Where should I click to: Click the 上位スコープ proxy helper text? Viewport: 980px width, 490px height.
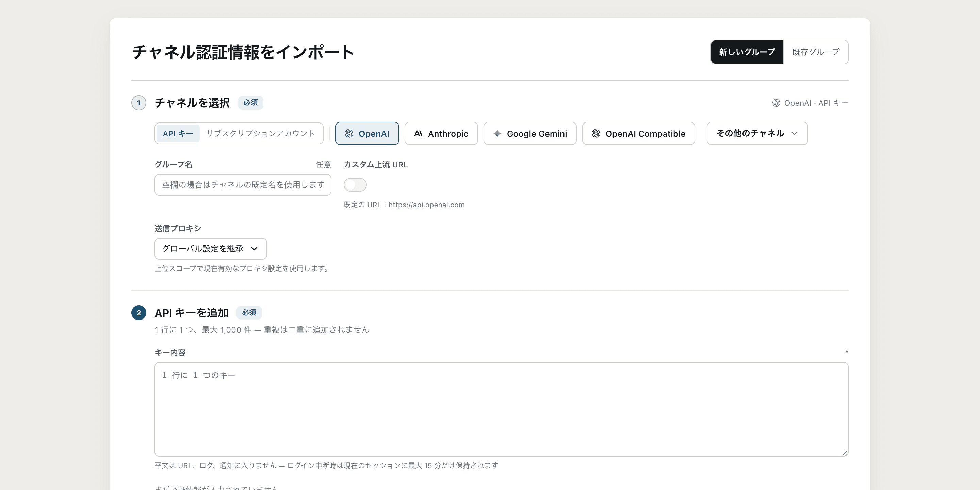point(243,268)
